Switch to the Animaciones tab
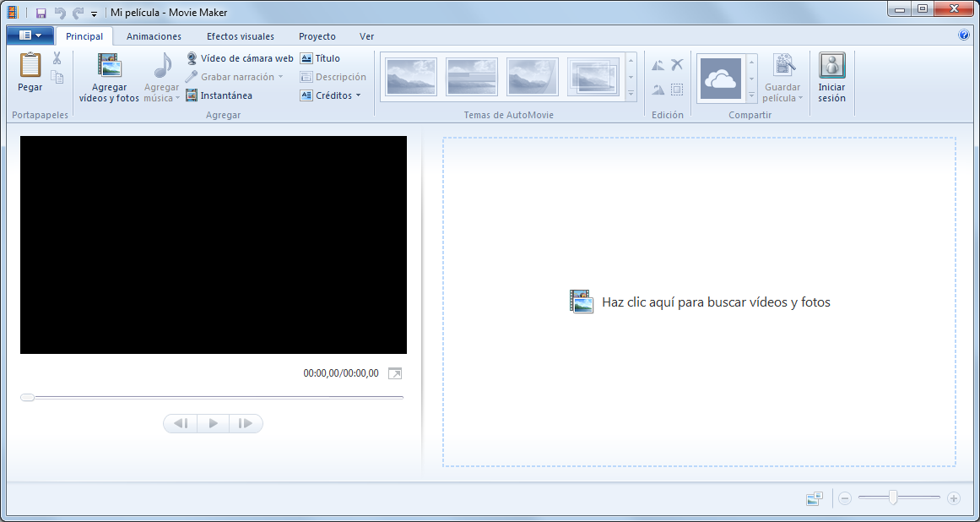 [x=154, y=36]
